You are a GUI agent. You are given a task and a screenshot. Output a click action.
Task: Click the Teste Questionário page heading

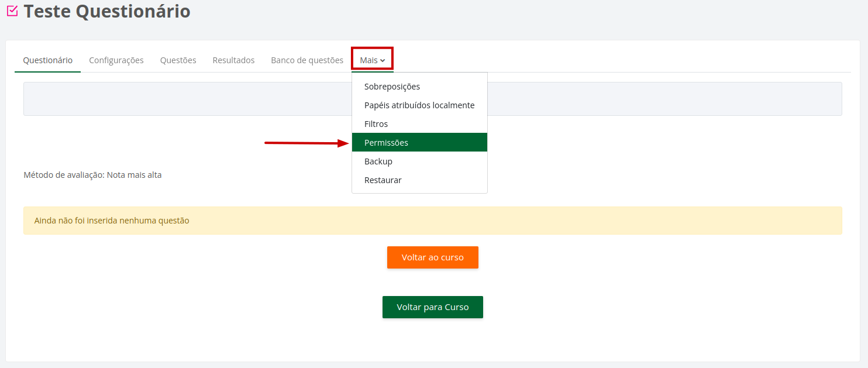pos(107,11)
